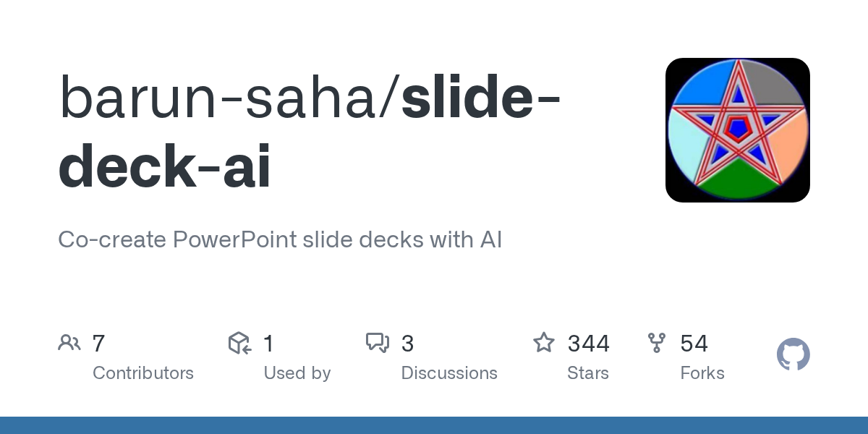Click the discussions count number 3
This screenshot has width=868, height=434.
point(407,344)
